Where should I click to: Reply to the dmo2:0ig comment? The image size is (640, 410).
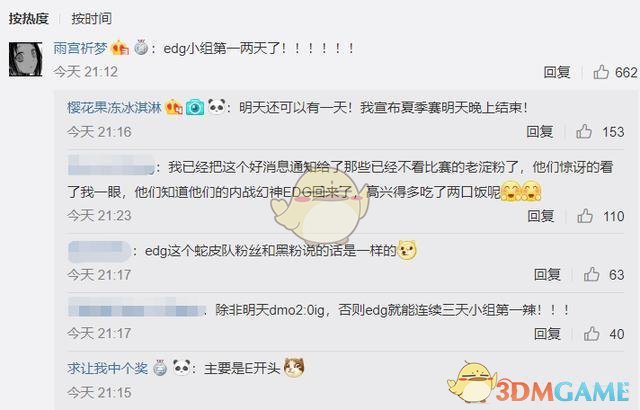(x=547, y=334)
